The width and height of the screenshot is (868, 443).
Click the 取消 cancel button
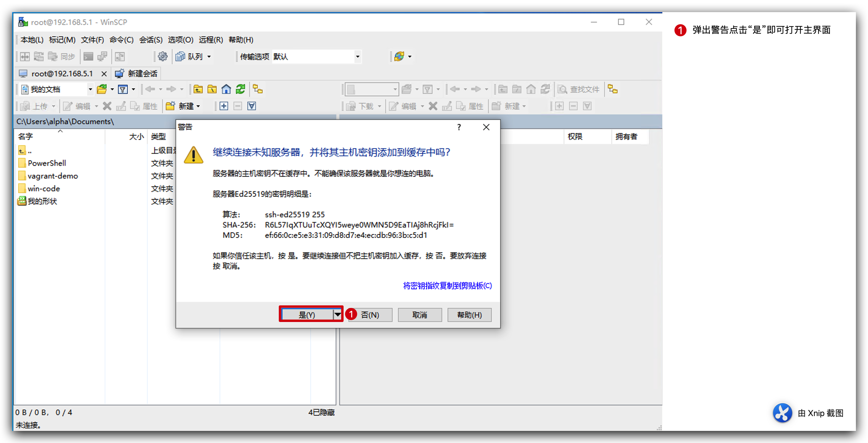coord(420,315)
